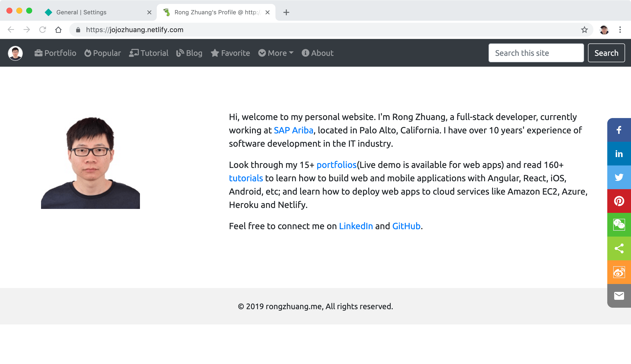Viewport: 631px width, 364px height.
Task: Share page on Twitter bird icon
Action: [619, 177]
